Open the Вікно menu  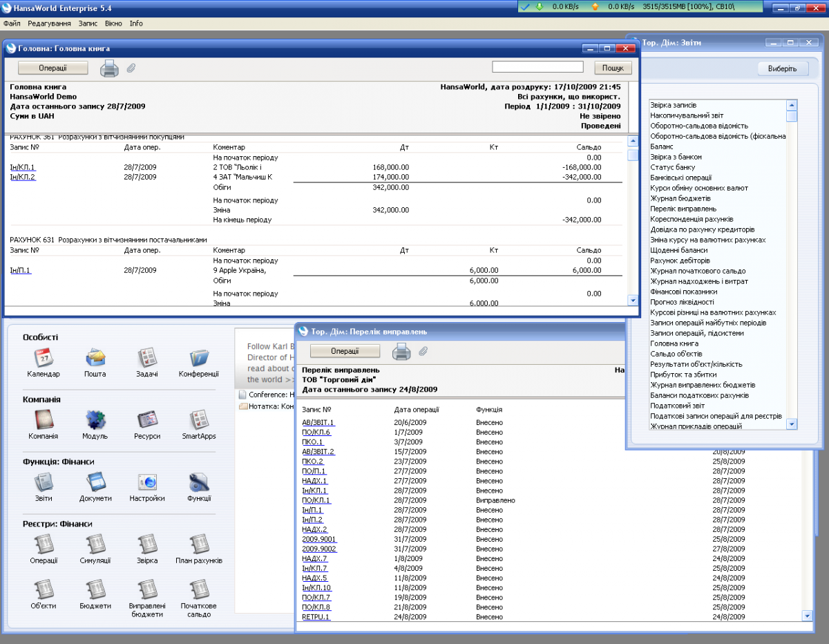(x=113, y=23)
